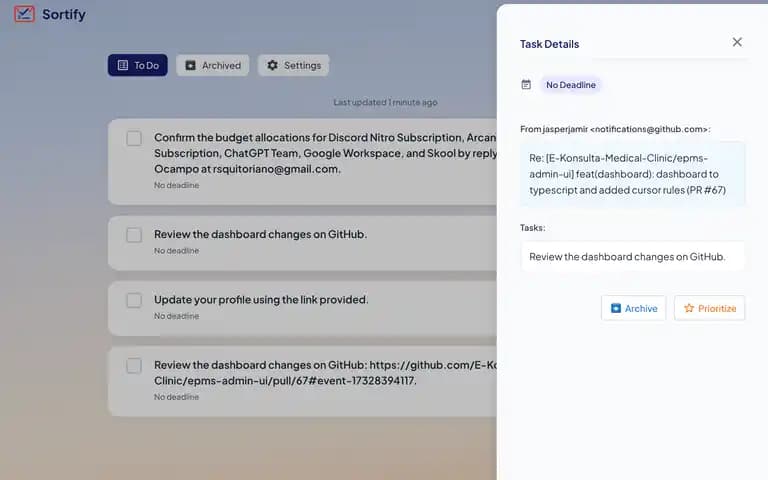The image size is (768, 480).
Task: Click the sender line 'From jasperjamir'
Action: click(x=615, y=129)
